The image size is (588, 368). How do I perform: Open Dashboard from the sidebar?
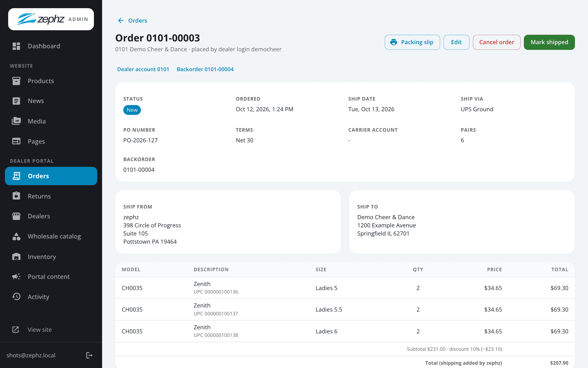(51, 46)
